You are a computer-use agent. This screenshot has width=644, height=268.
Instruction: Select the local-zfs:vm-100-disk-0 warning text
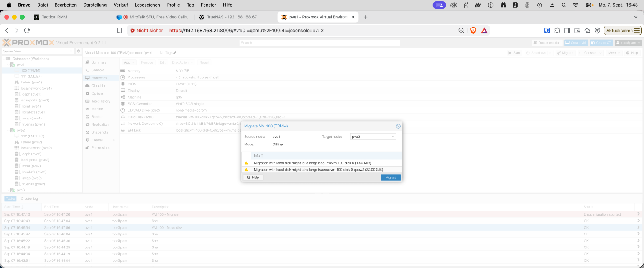pyautogui.click(x=312, y=163)
